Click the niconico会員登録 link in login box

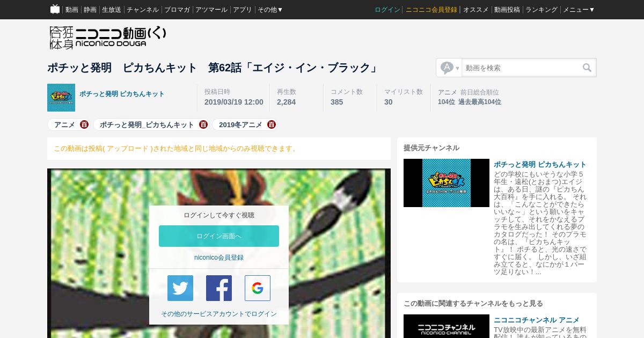[x=219, y=258]
